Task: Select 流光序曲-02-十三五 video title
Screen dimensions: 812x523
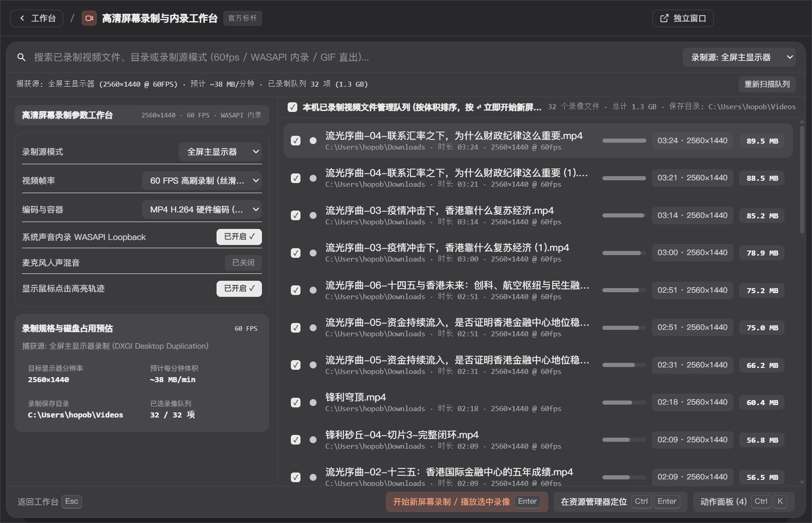Action: click(449, 472)
